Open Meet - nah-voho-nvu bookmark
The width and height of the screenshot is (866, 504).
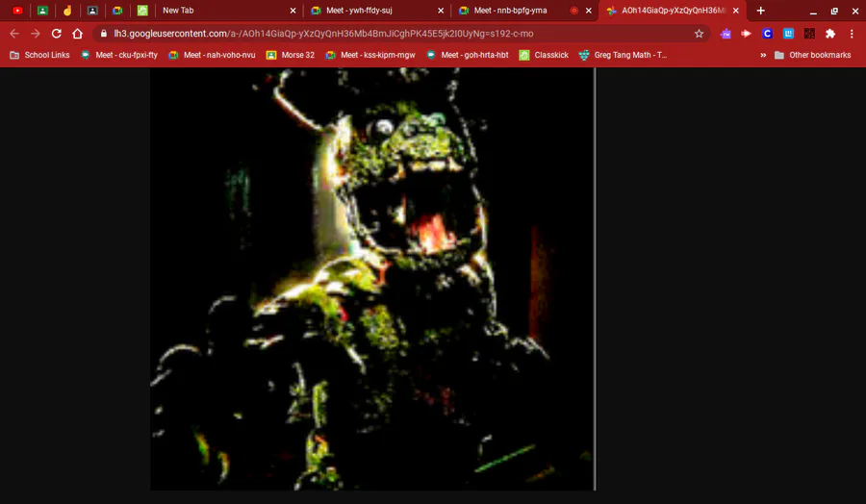212,55
